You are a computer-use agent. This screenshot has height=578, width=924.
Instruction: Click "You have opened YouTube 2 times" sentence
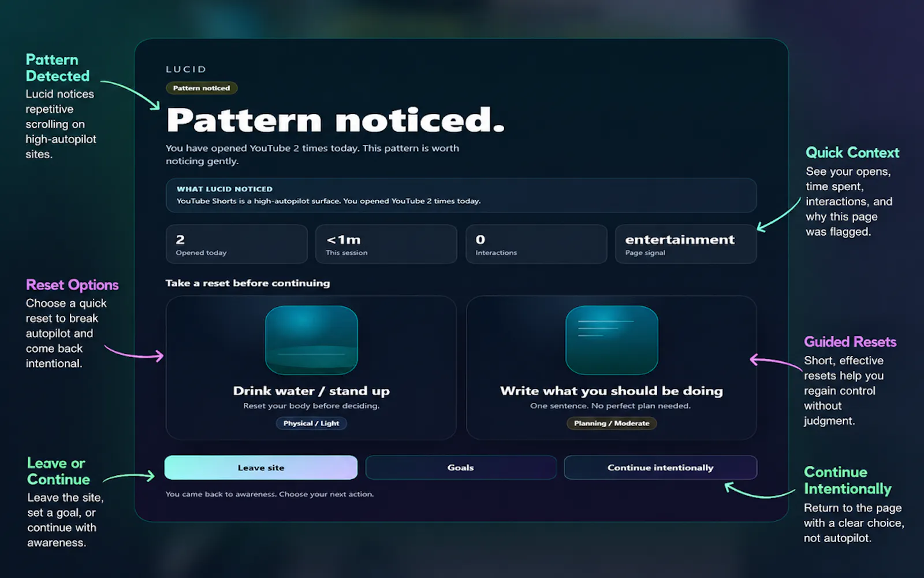pyautogui.click(x=312, y=154)
